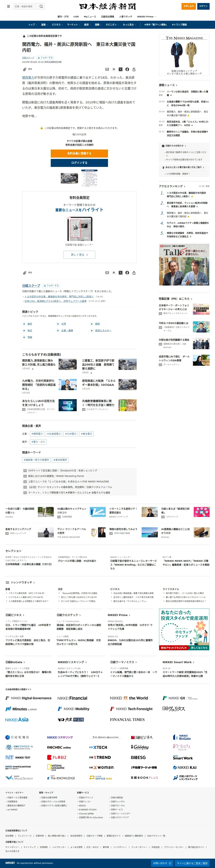
Task: Click orange 有料会員に登録する button
Action: coord(79,153)
